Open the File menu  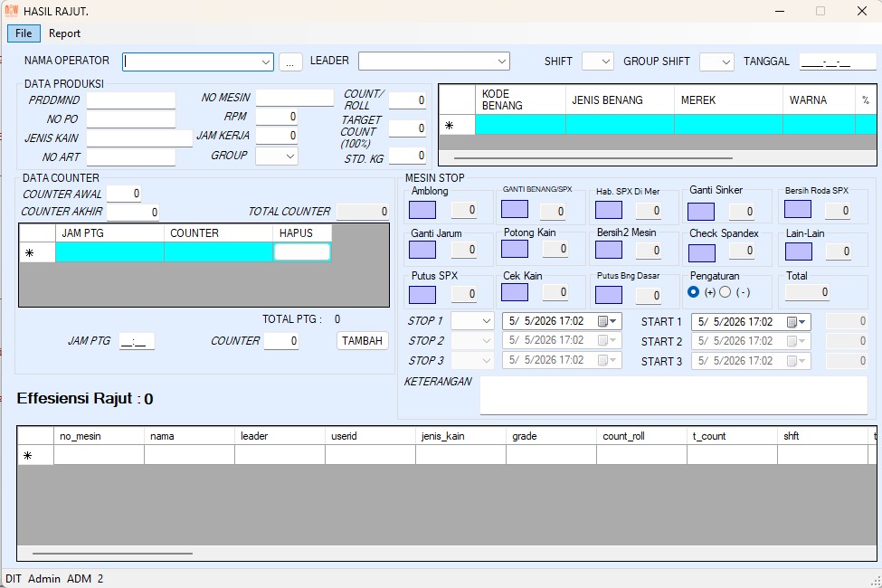(24, 33)
